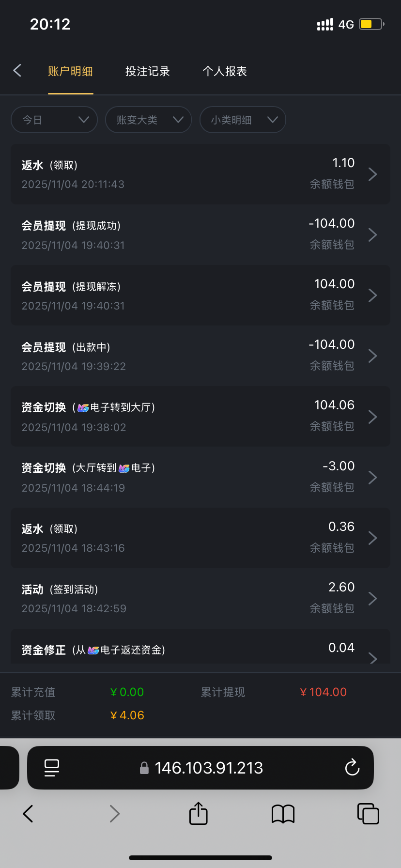Go back with Safari's back chevron
401x868 pixels.
[x=28, y=814]
